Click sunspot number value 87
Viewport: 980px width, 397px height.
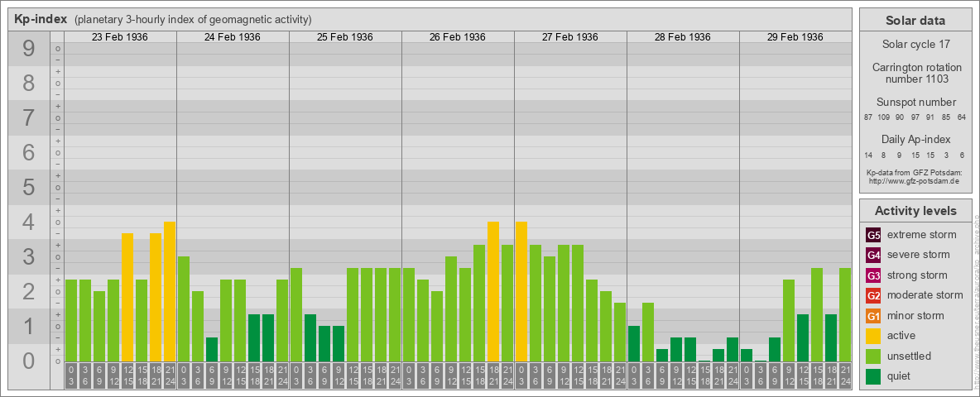click(x=868, y=117)
